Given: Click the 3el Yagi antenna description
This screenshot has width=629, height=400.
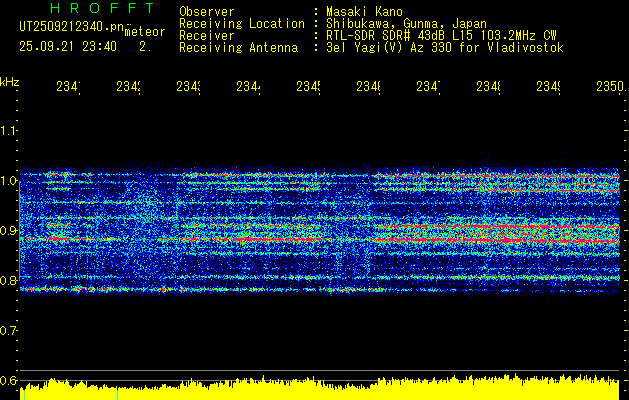Looking at the screenshot, I should coord(445,48).
